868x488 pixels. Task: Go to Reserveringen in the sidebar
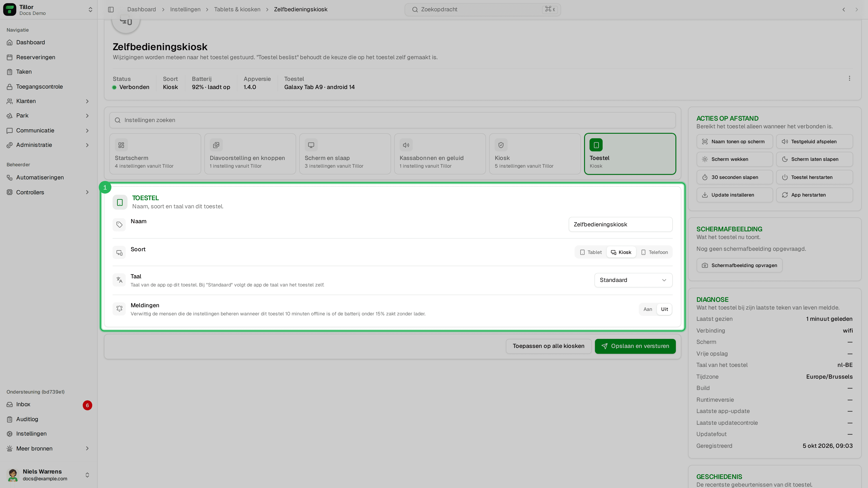click(49, 57)
